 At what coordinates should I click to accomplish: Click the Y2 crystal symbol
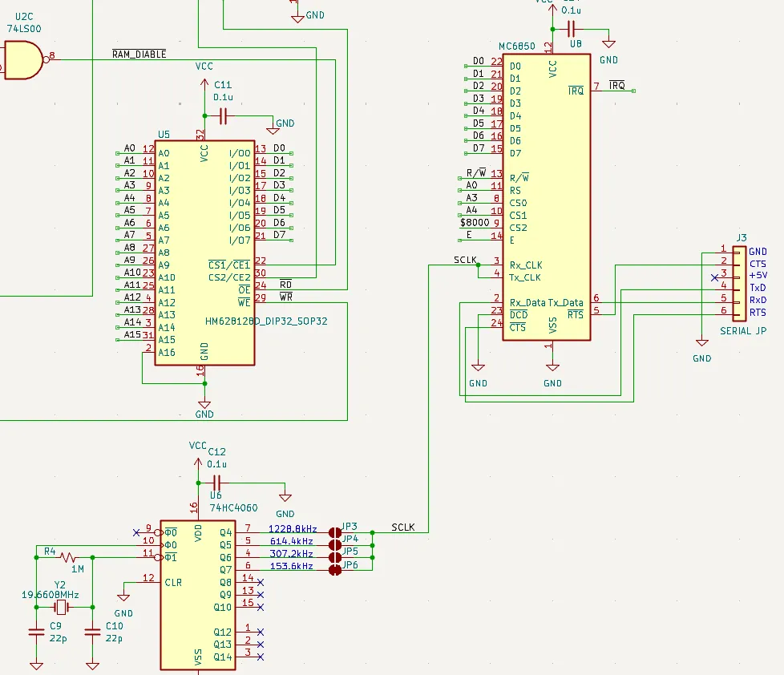point(62,607)
